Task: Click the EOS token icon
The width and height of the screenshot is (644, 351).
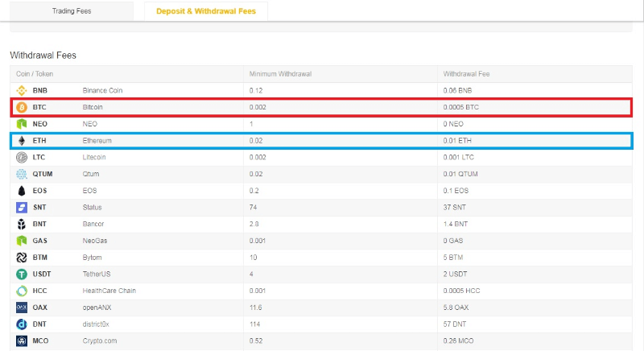Action: (22, 191)
